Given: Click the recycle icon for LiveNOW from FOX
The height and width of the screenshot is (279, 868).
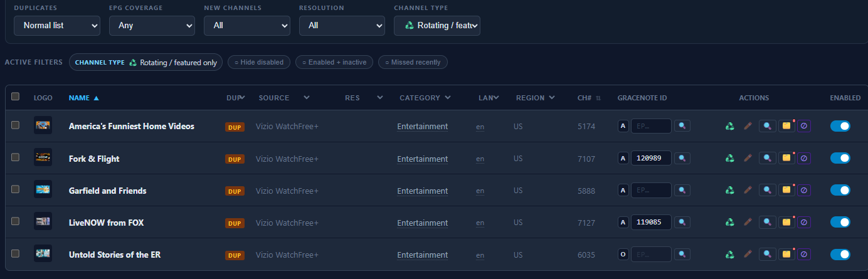Looking at the screenshot, I should pos(730,222).
